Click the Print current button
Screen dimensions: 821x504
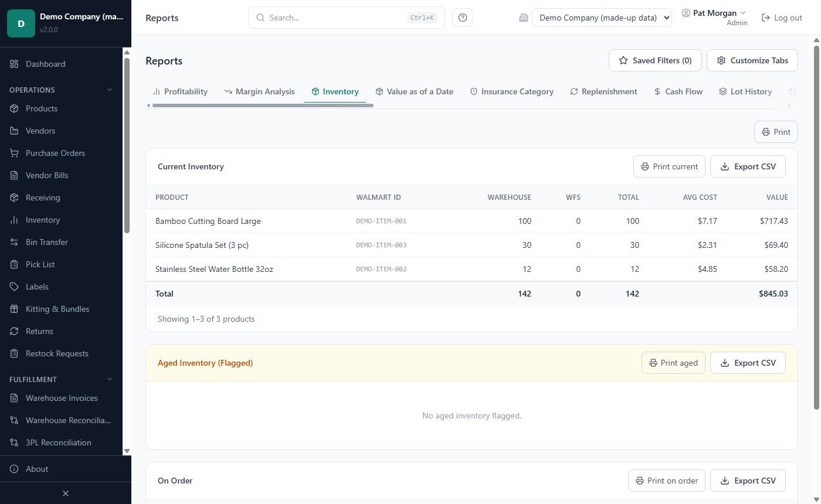click(669, 166)
